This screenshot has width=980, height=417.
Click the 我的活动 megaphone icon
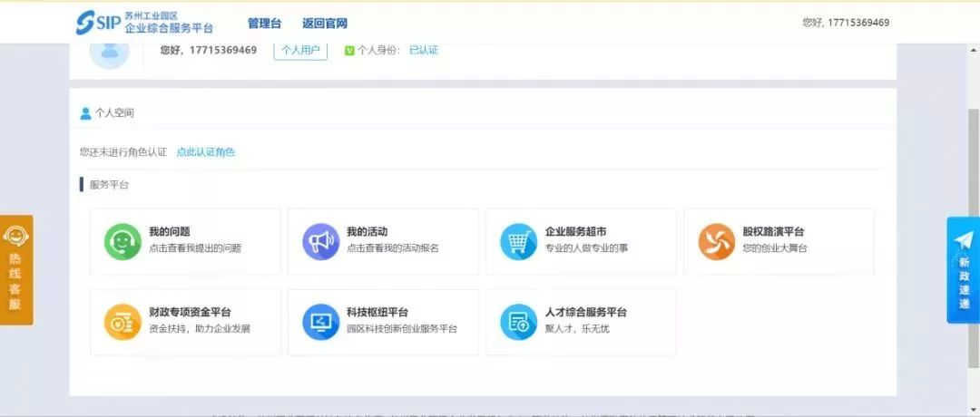pyautogui.click(x=320, y=241)
